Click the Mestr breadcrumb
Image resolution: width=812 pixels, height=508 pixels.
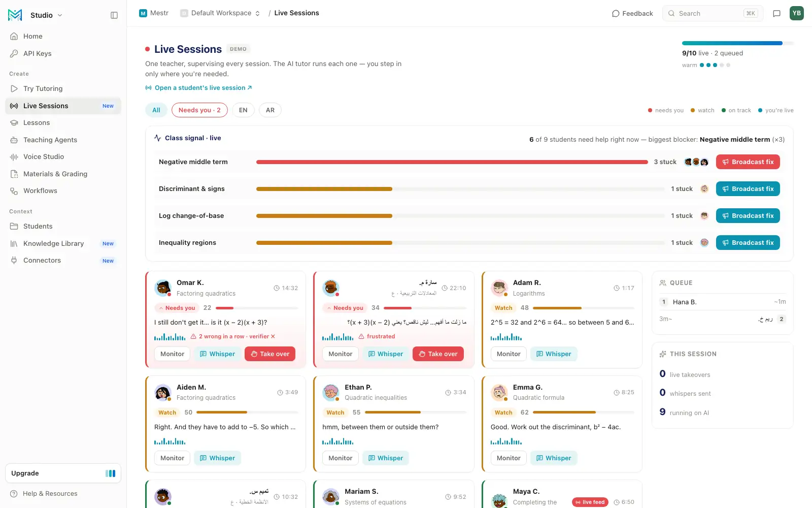154,13
